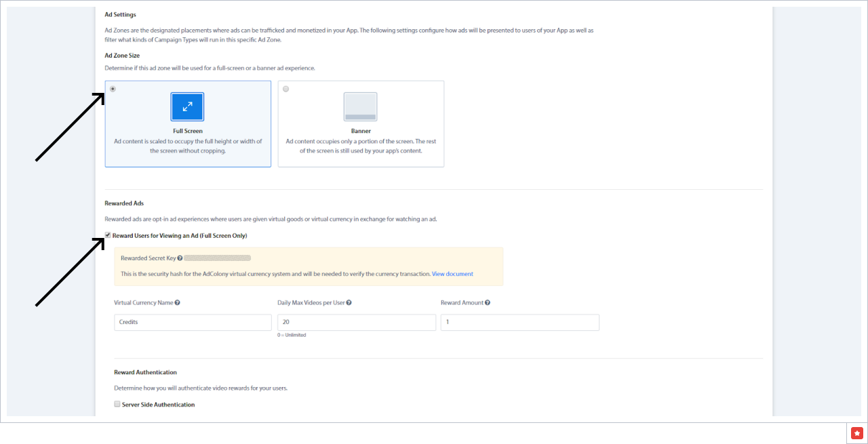Click the gray Banner layout icon
This screenshot has width=868, height=444.
[x=360, y=106]
